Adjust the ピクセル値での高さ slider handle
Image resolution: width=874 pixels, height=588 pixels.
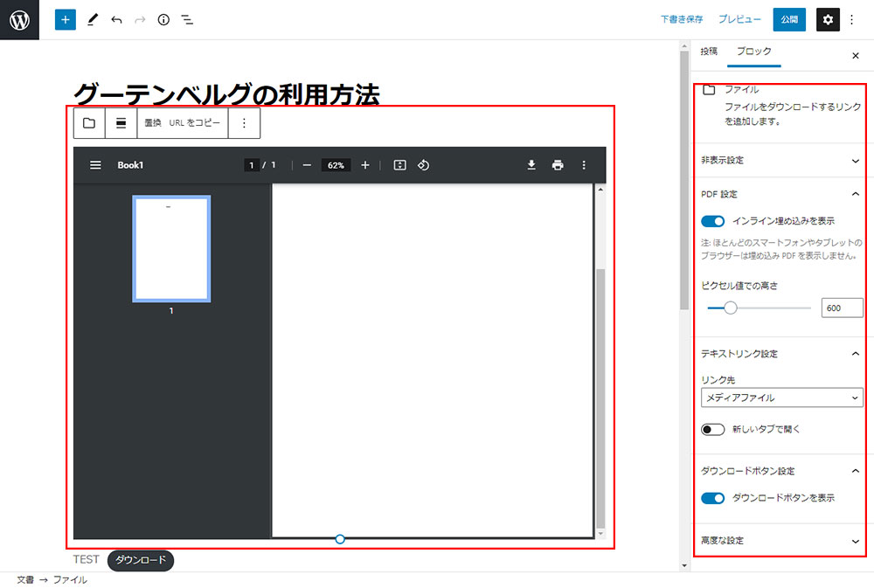731,308
